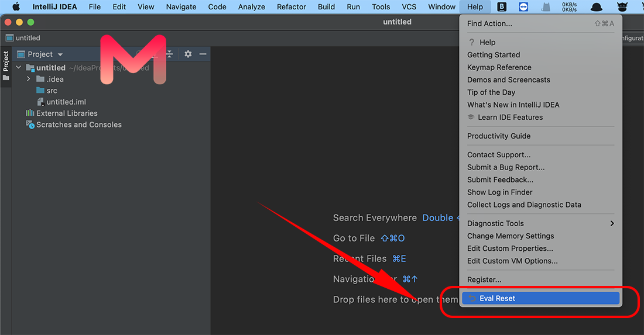
Task: Click the Eval Reset undo arrow icon
Action: [472, 299]
